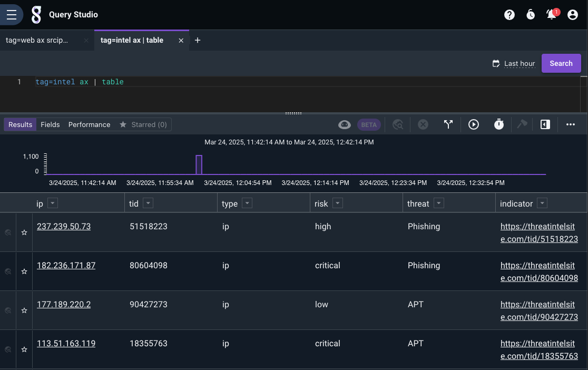Click the AI assistant robot icon
588x370 pixels.
pyautogui.click(x=344, y=124)
